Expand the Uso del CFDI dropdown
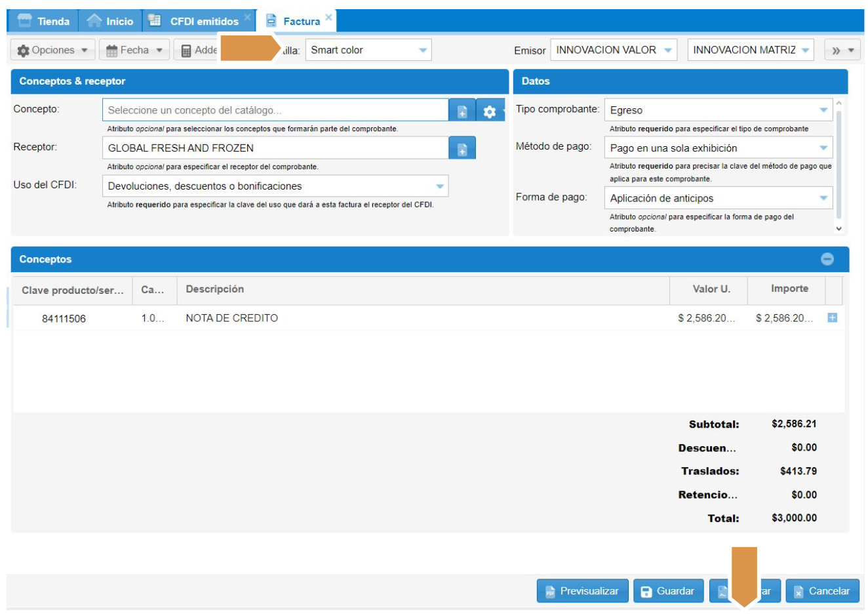The image size is (868, 614). coord(440,186)
